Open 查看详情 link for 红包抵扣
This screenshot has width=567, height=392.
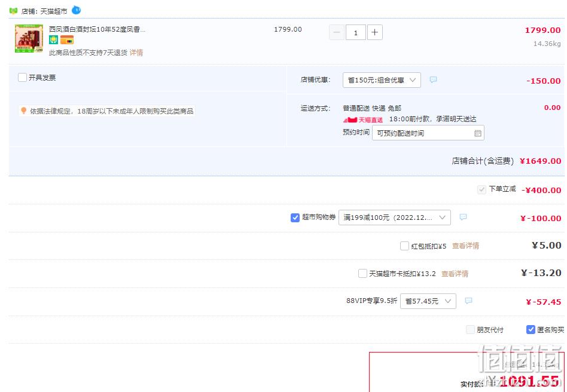pyautogui.click(x=466, y=246)
